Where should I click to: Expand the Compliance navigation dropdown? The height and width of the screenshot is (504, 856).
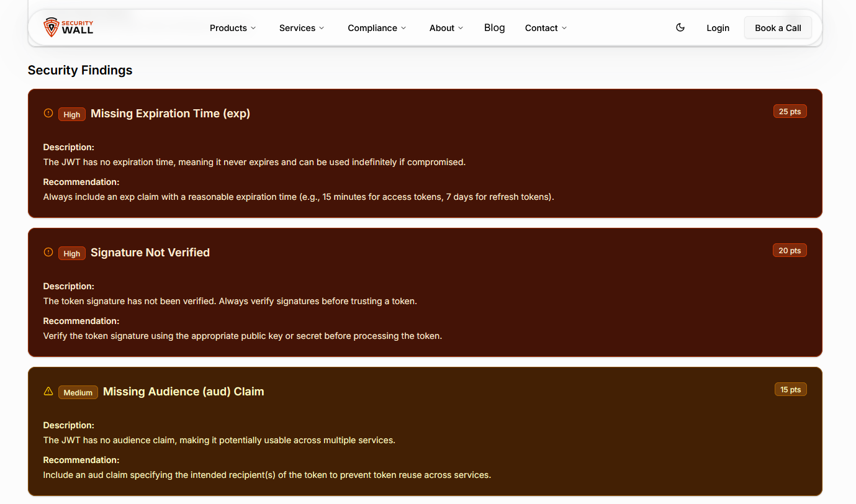point(377,28)
